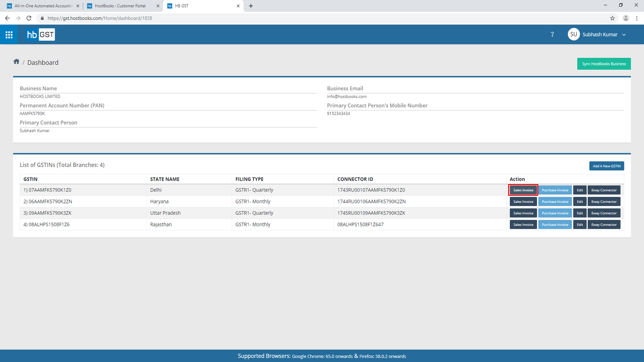
Task: Open the Chrome profile icon
Action: [626, 18]
